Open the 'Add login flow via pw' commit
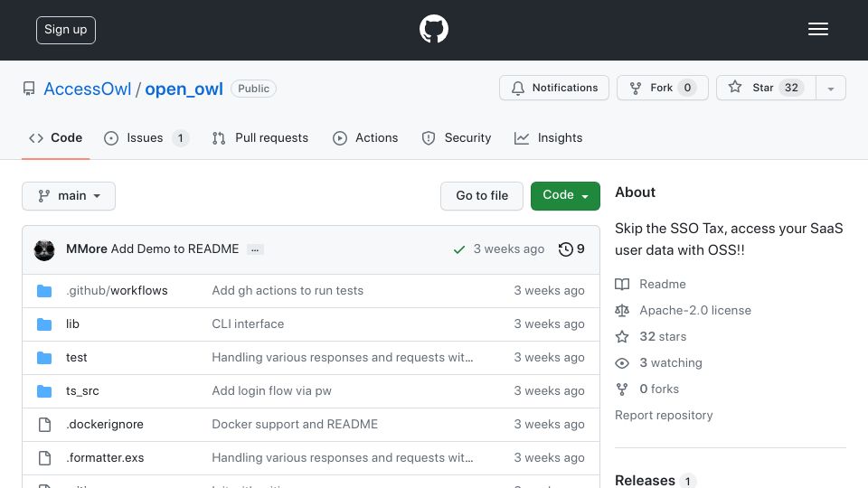 pos(272,390)
